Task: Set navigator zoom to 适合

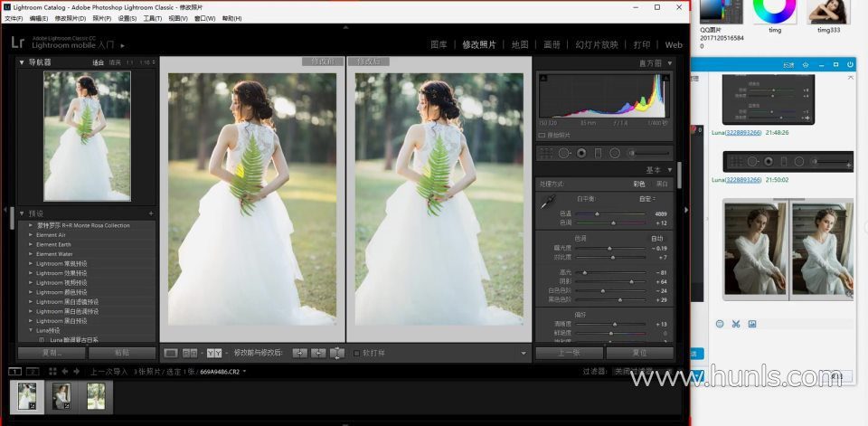Action: (x=98, y=62)
